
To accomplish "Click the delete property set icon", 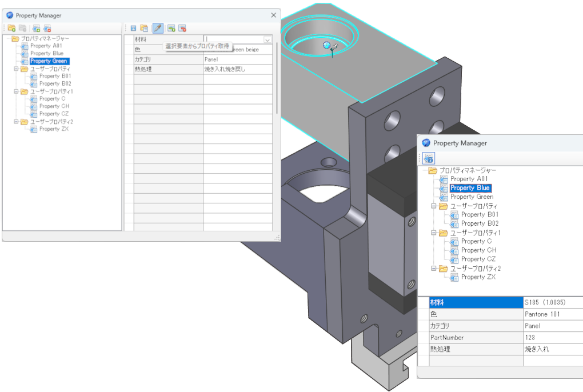I will 47,28.
